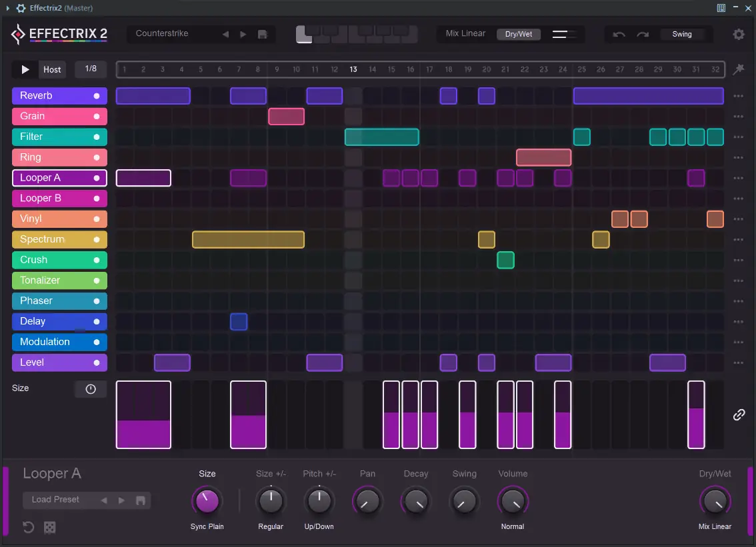Save Looper A effect preset with disk icon
This screenshot has width=756, height=547.
(x=140, y=500)
